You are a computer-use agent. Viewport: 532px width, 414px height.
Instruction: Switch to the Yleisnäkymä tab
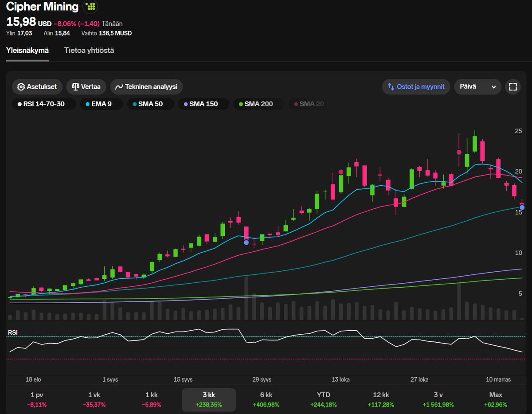point(27,51)
